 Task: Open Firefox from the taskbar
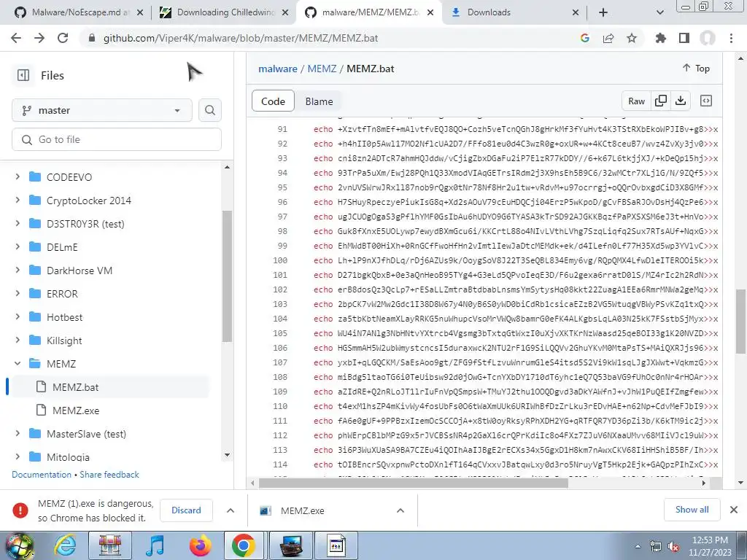tap(200, 545)
